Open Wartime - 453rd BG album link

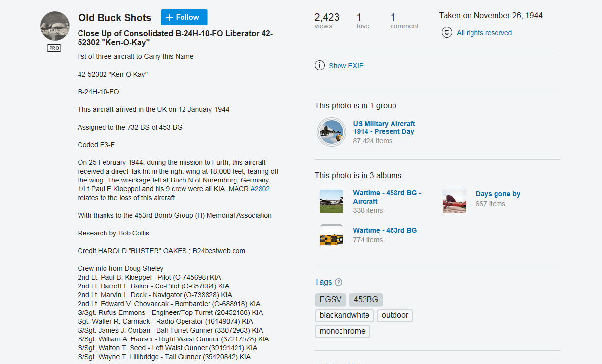point(385,230)
